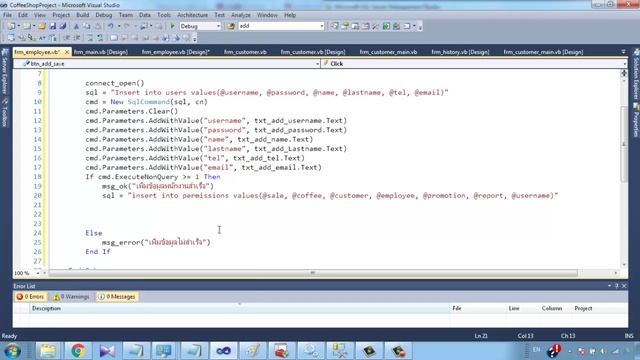This screenshot has height=360, width=640.
Task: Start debugging with green play icon
Action: coord(172,26)
